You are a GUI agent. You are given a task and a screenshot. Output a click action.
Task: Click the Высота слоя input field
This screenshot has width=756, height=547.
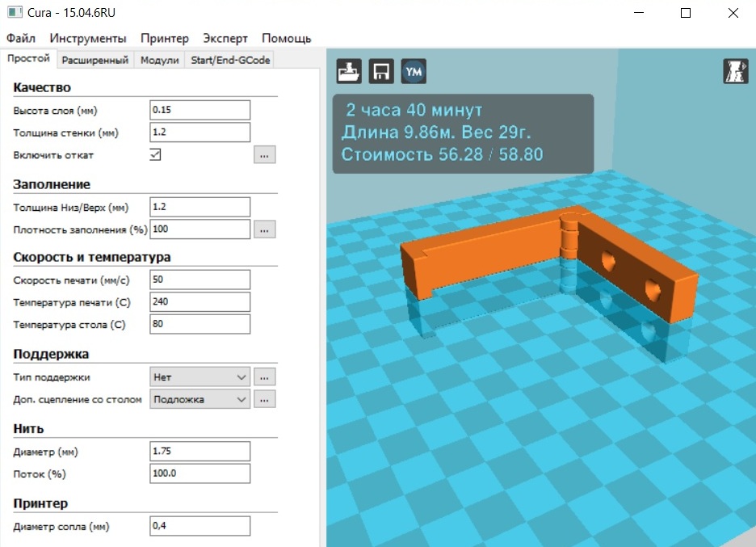pos(200,110)
